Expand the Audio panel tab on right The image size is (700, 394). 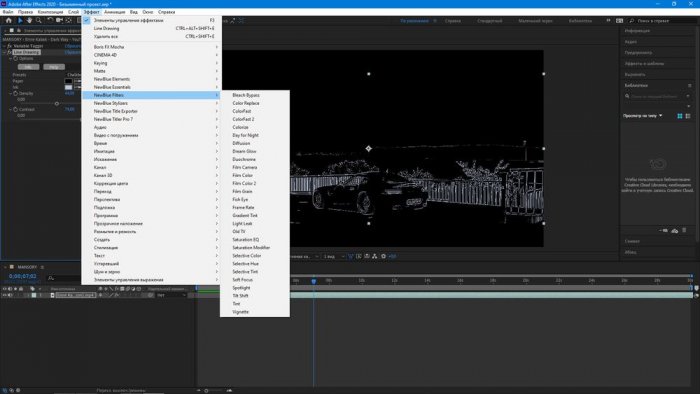click(x=631, y=41)
